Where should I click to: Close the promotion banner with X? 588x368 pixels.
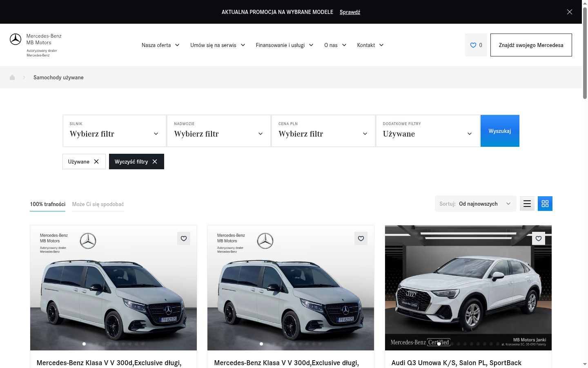[570, 12]
